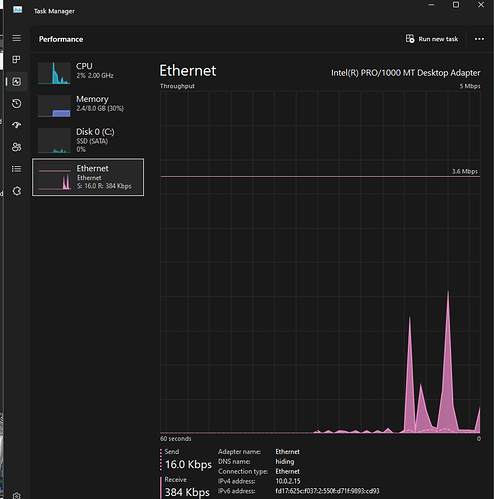This screenshot has height=499, width=494.
Task: Select the Ethernet performance entry
Action: 88,177
